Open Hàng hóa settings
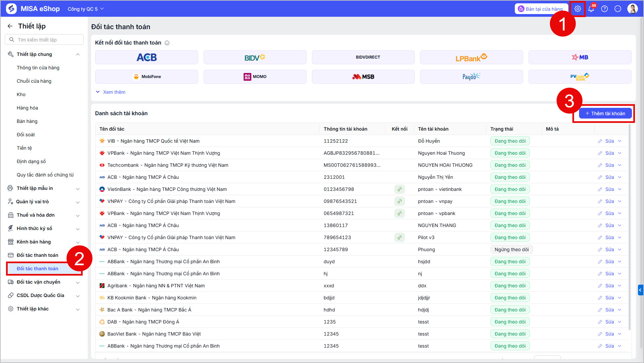 (27, 108)
